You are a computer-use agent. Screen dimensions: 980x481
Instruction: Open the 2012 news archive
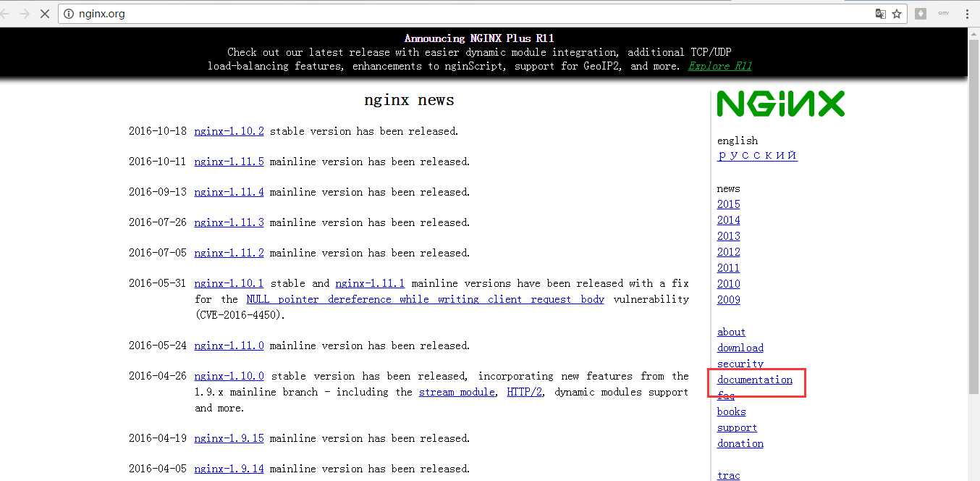(x=729, y=253)
